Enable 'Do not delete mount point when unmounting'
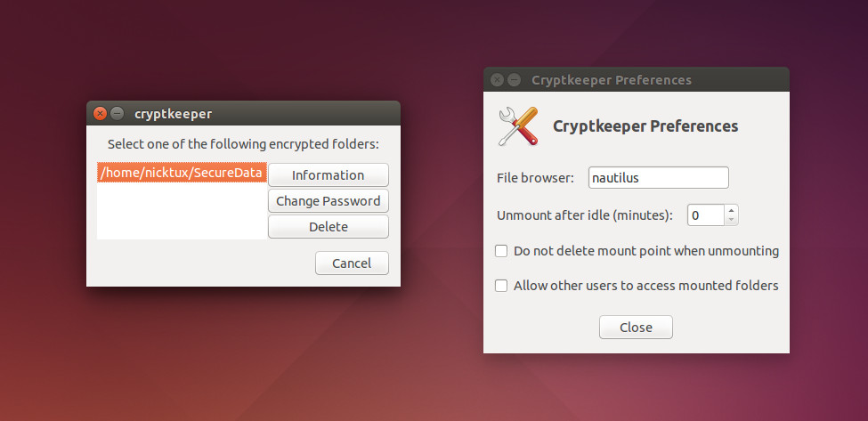 501,251
